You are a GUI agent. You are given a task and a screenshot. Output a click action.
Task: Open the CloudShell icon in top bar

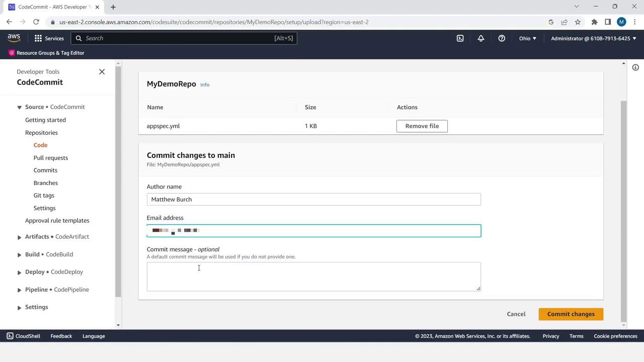pyautogui.click(x=460, y=38)
